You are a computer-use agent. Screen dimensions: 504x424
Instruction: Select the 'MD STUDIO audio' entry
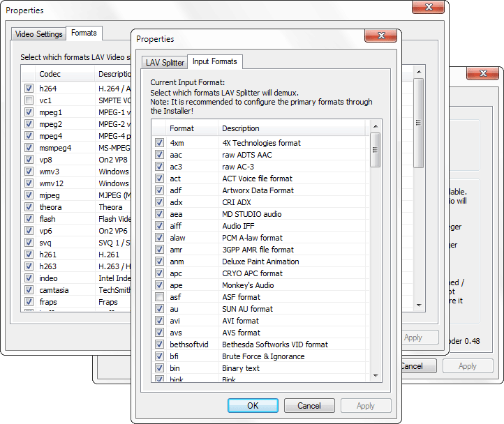click(252, 214)
